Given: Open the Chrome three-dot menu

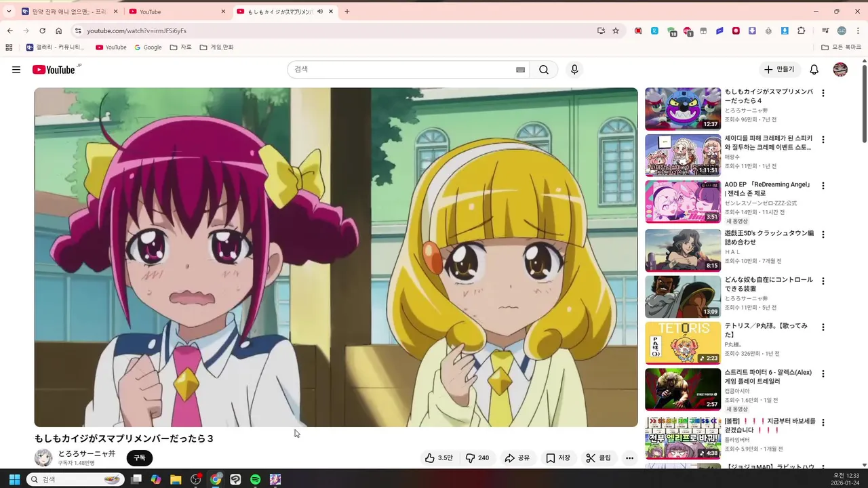Looking at the screenshot, I should [858, 30].
